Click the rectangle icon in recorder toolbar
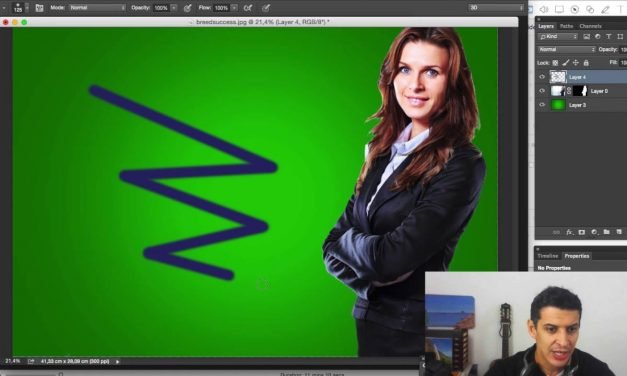Viewport: 627px width, 376px height. (559, 9)
